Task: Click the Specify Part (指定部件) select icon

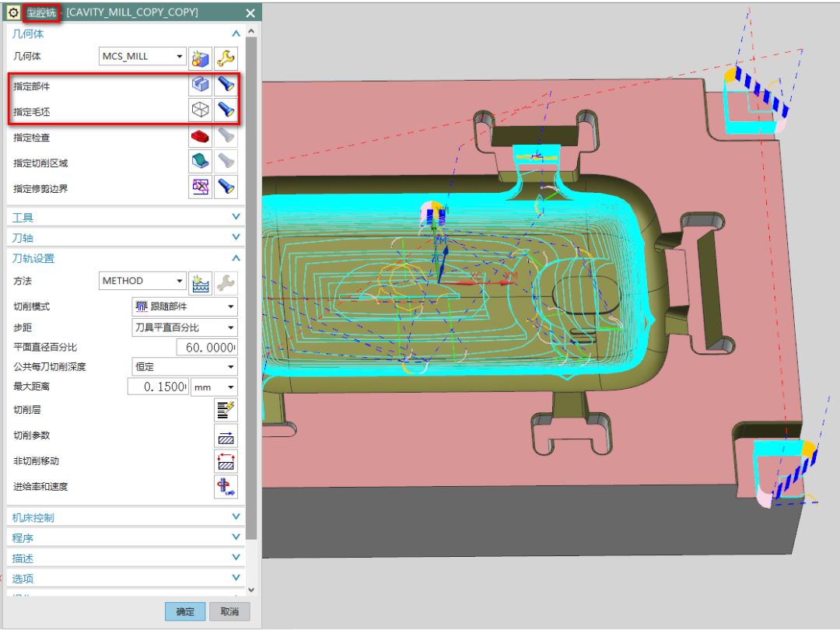Action: point(201,85)
